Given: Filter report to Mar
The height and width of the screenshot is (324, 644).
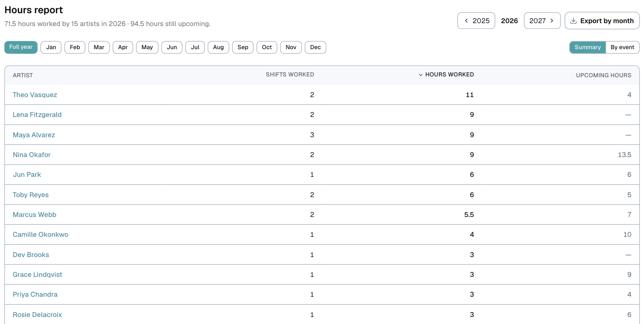Looking at the screenshot, I should coord(99,47).
